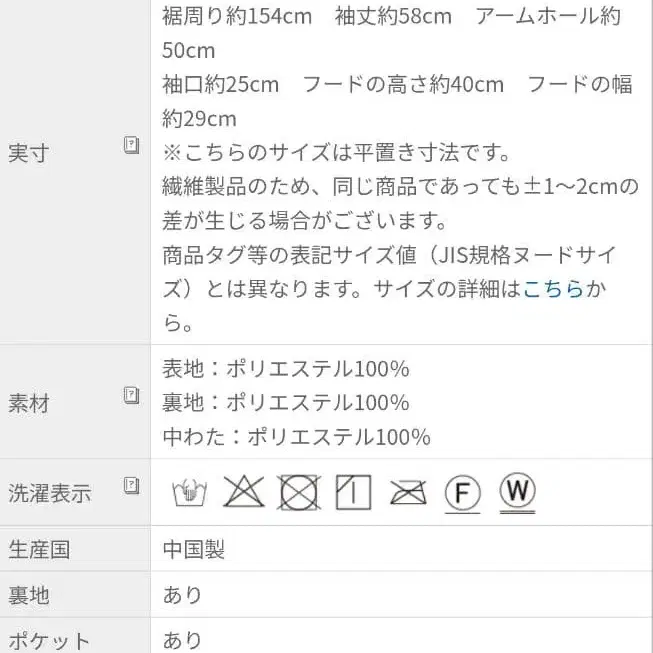Select the 中わた：ポリエステル100% line
The height and width of the screenshot is (653, 653).
point(297,437)
